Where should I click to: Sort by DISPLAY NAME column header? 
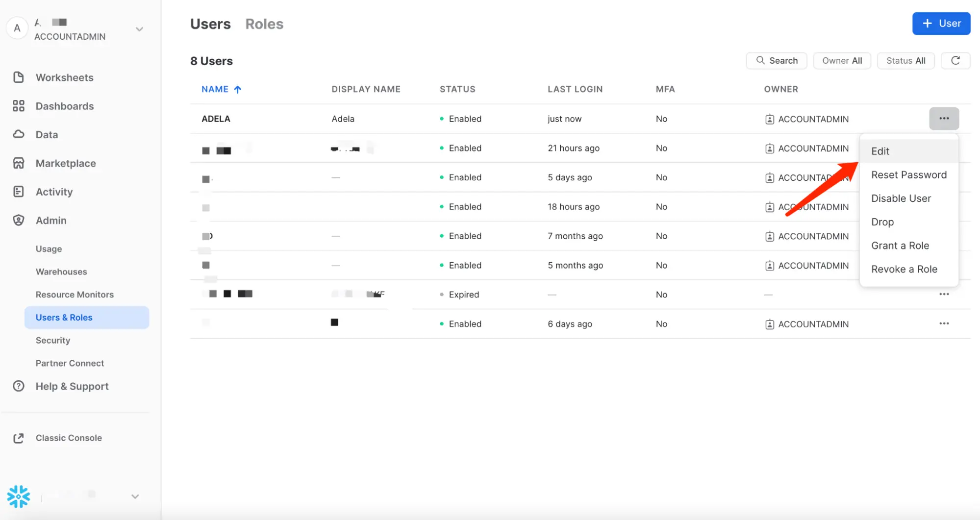366,89
